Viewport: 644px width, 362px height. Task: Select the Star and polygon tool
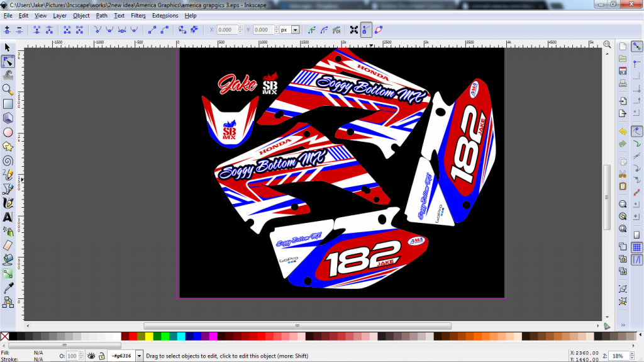click(8, 147)
